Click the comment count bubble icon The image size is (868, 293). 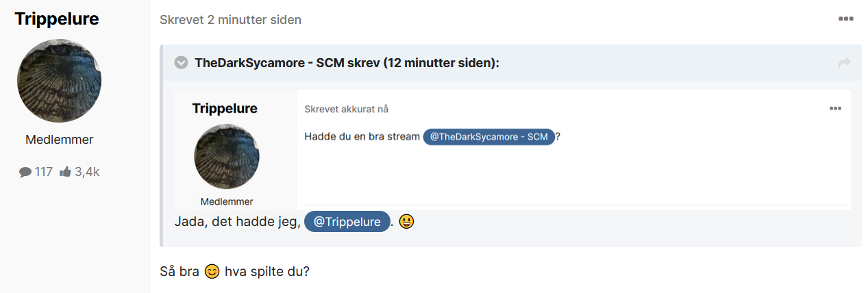[x=25, y=172]
